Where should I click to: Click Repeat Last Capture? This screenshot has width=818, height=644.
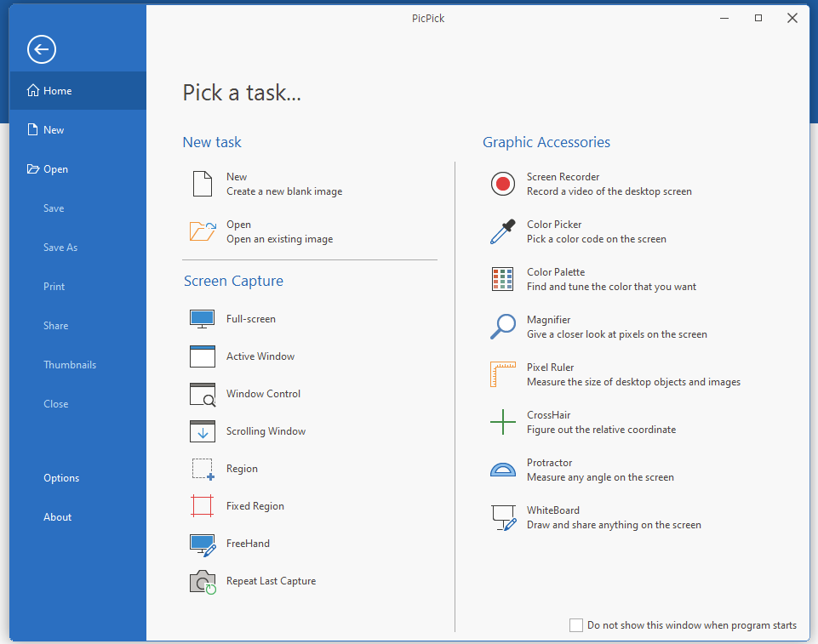coord(271,581)
